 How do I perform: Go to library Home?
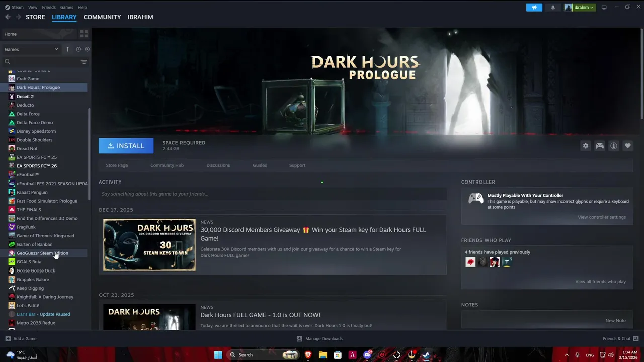click(39, 34)
